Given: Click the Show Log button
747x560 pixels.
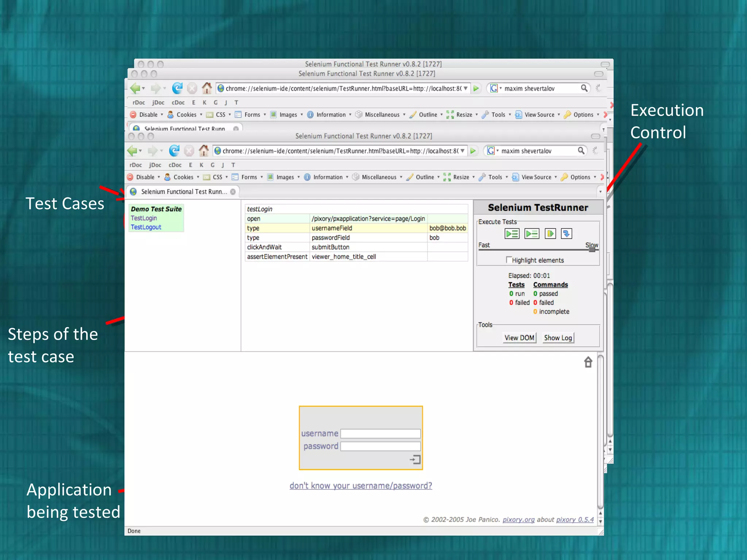Looking at the screenshot, I should (558, 338).
